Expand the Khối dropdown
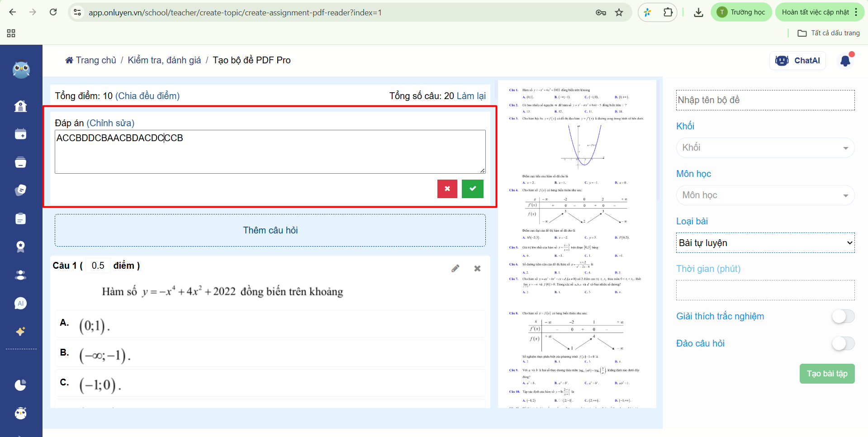Screen dimensions: 868x437 [x=765, y=147]
